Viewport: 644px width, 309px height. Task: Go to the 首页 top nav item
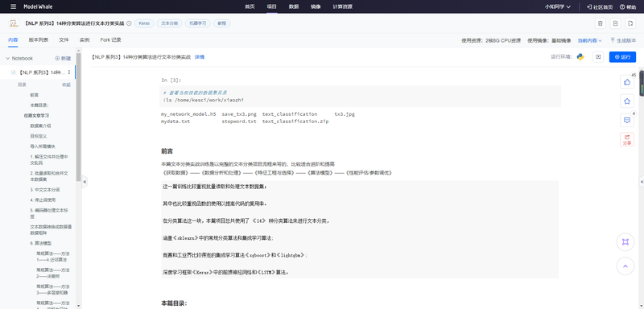250,6
